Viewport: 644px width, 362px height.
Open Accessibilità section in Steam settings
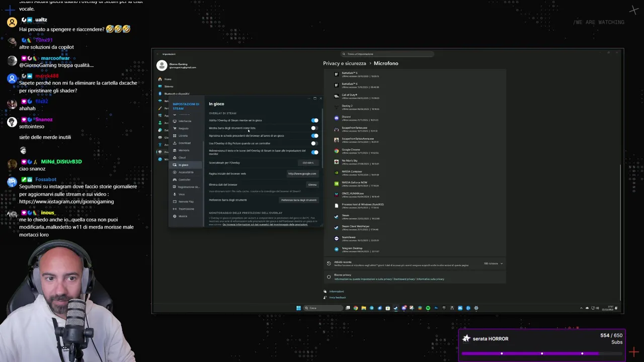tap(186, 172)
